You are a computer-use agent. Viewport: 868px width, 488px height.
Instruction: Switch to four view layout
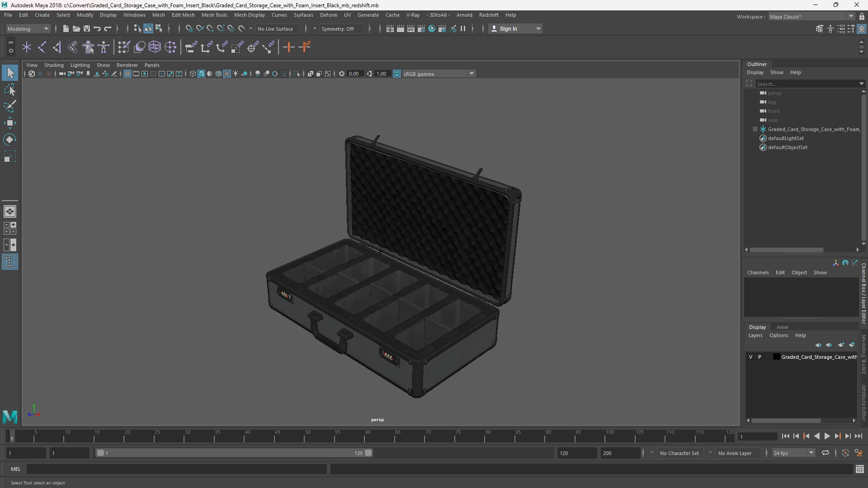[x=10, y=228]
